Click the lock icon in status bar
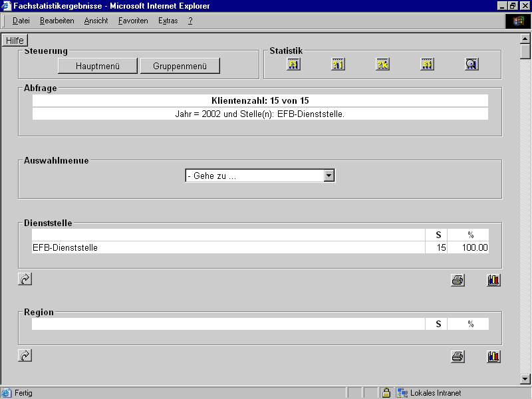This screenshot has height=399, width=532. coord(386,393)
